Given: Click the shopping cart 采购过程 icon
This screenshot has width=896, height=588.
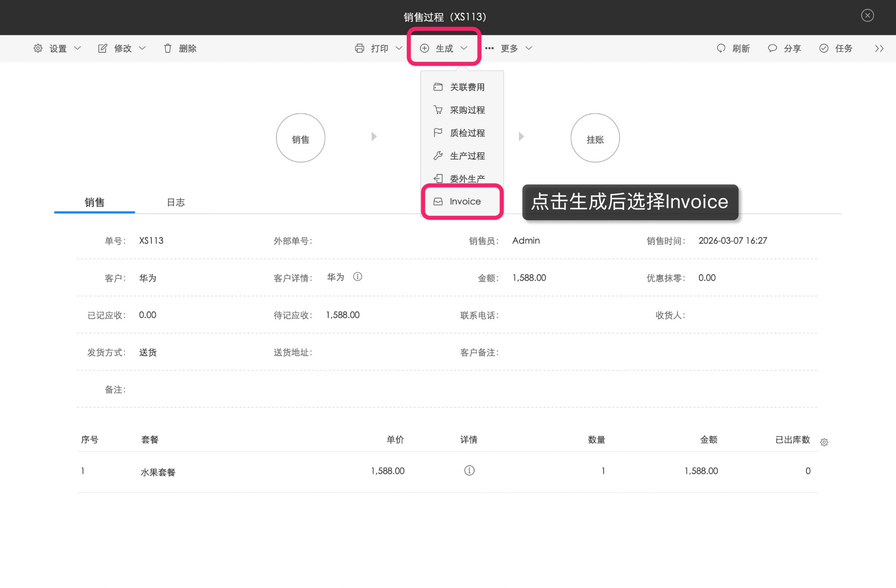Looking at the screenshot, I should 438,109.
